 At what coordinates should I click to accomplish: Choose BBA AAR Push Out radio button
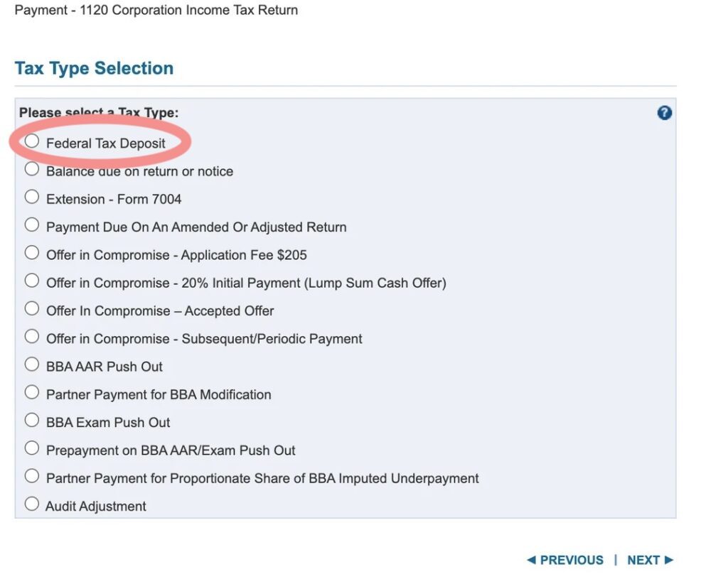tap(32, 364)
